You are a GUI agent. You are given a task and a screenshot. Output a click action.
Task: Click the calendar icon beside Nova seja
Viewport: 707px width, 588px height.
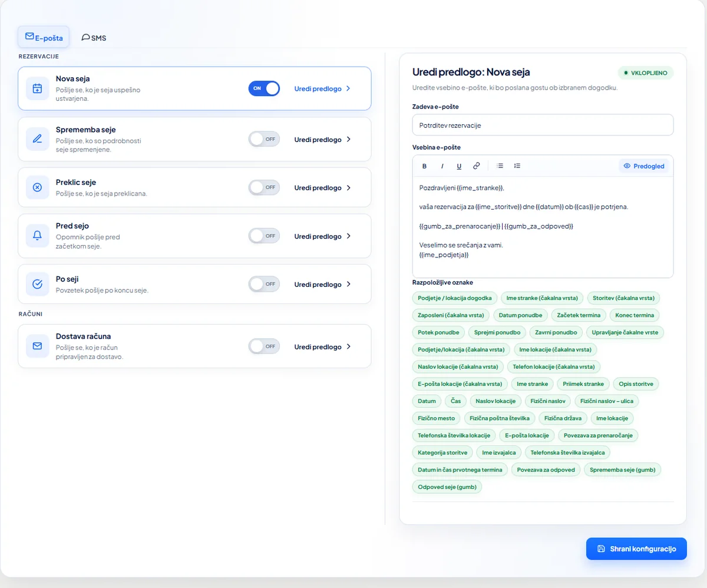tap(37, 88)
